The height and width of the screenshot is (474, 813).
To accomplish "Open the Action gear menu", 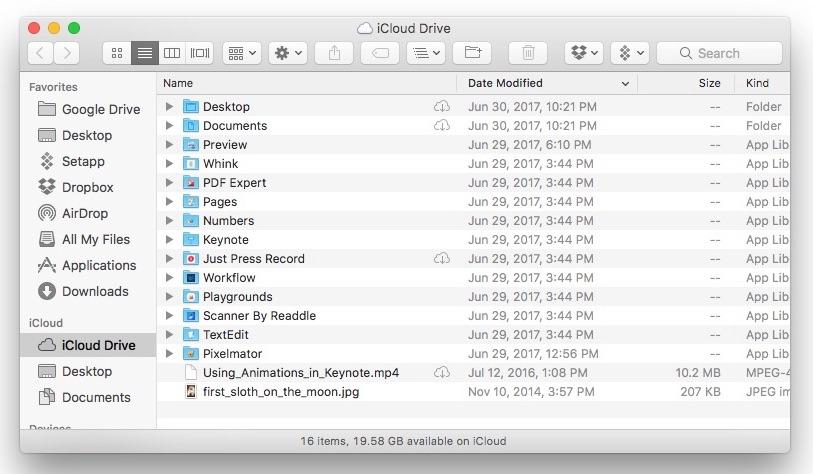I will 288,53.
